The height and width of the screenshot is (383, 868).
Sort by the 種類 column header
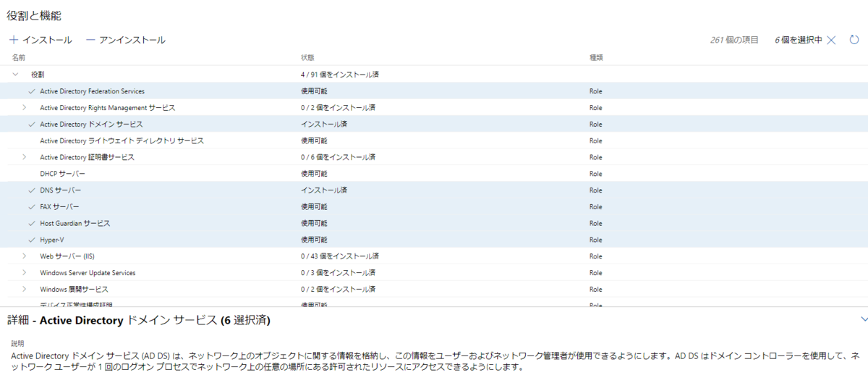tap(596, 57)
